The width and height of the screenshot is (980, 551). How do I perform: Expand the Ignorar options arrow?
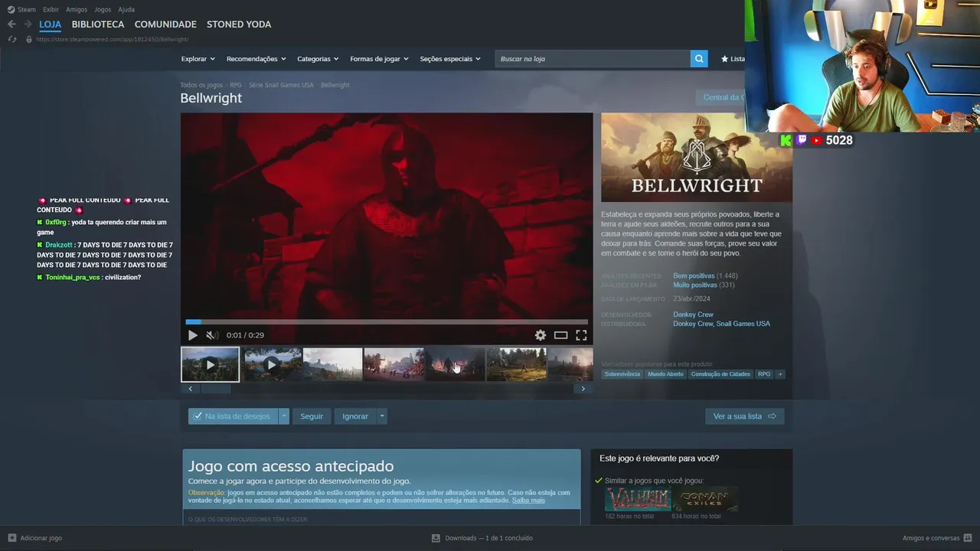[x=382, y=416]
